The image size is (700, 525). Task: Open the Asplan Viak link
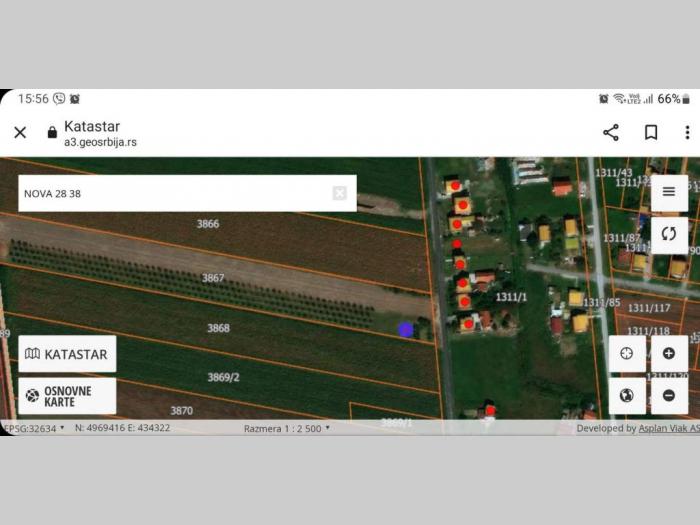point(669,428)
